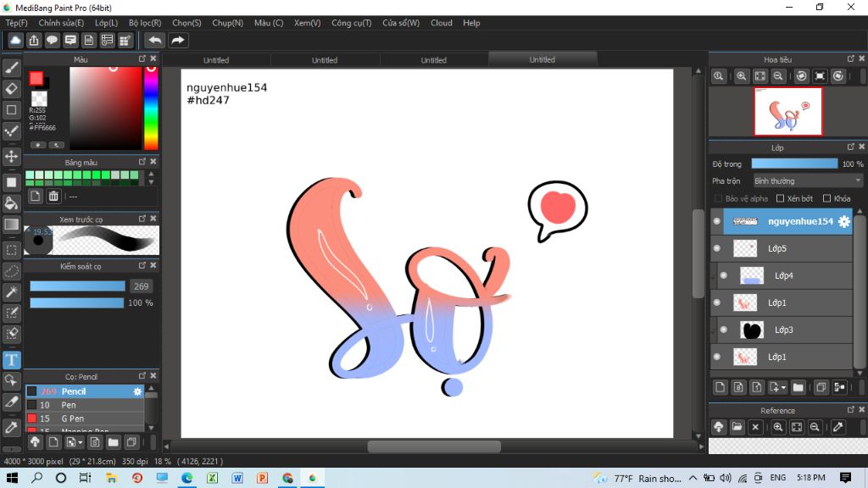
Task: Select the Eyedropper tool in left toolbar
Action: 12,427
